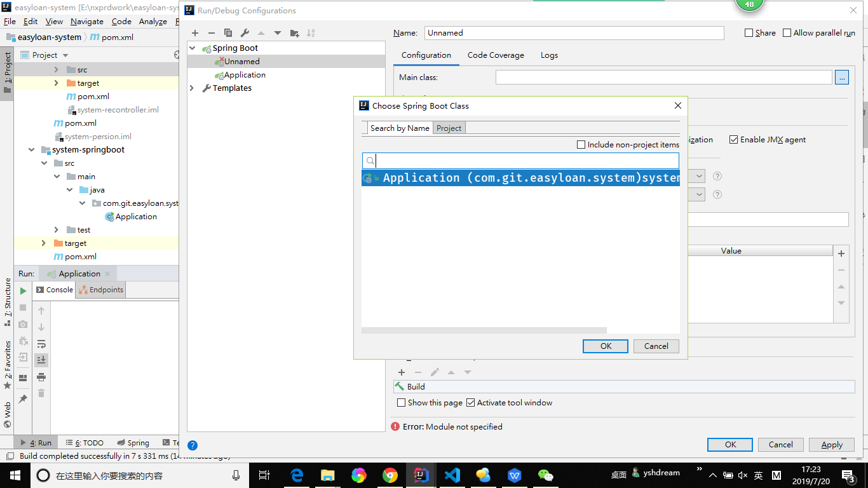Click the copy configuration icon
This screenshot has height=488, width=868.
[x=228, y=33]
